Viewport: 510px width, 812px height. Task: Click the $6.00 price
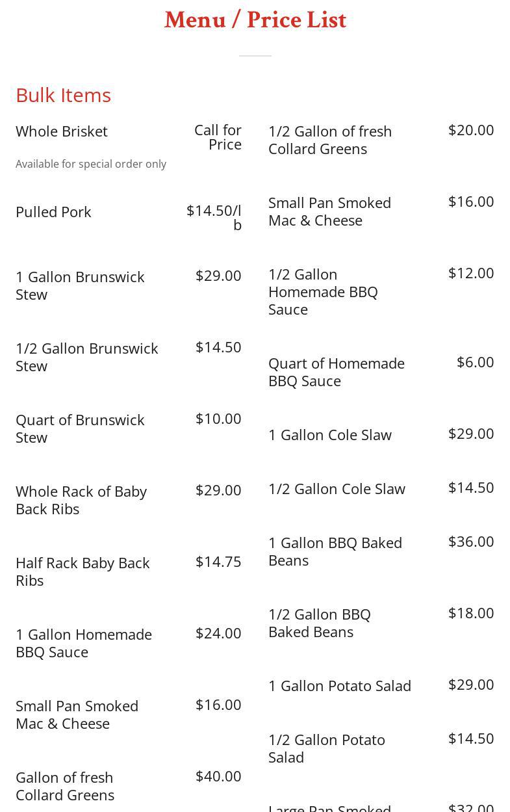point(475,362)
